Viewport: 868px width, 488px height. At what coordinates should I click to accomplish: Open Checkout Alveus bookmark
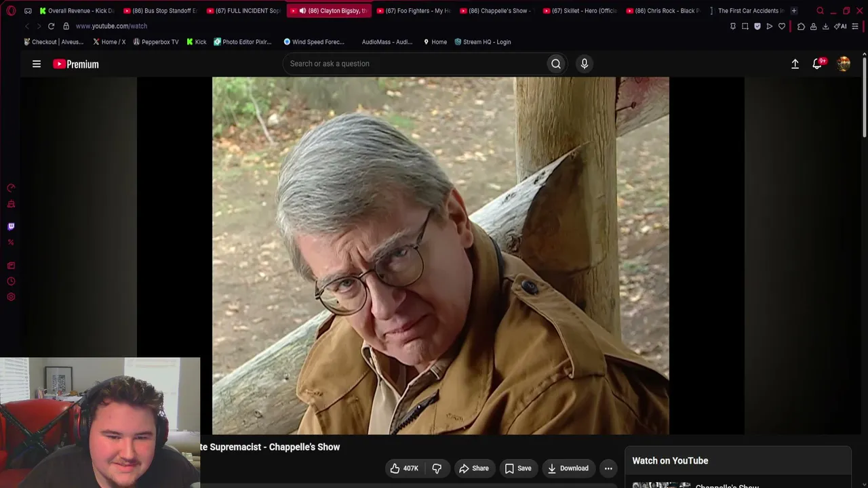point(54,42)
